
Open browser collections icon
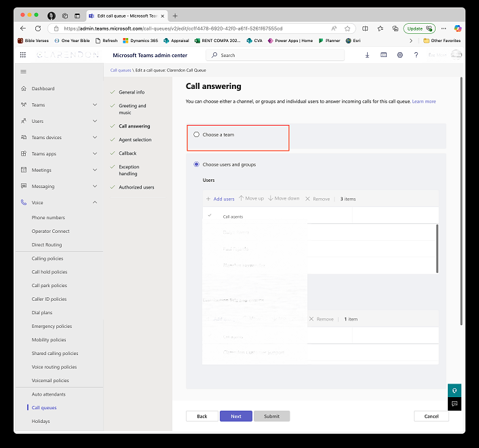396,29
